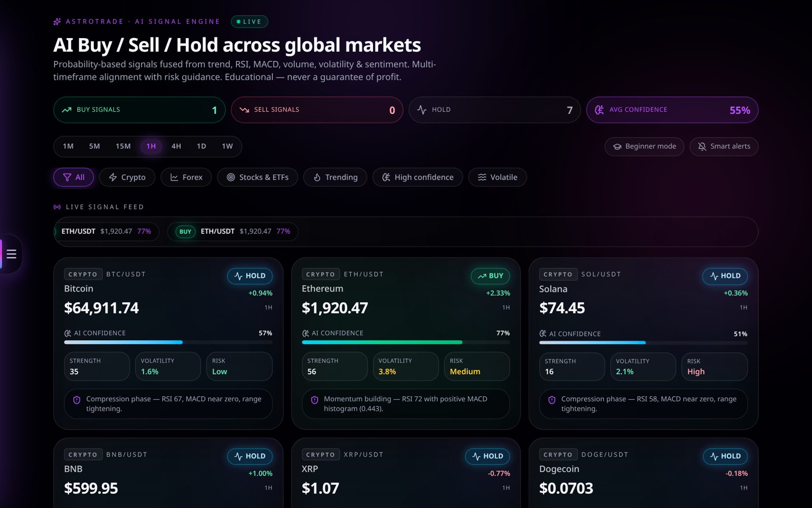Click the brain icon beside Ethereum AI Confidence
The width and height of the screenshot is (812, 508).
tap(305, 333)
